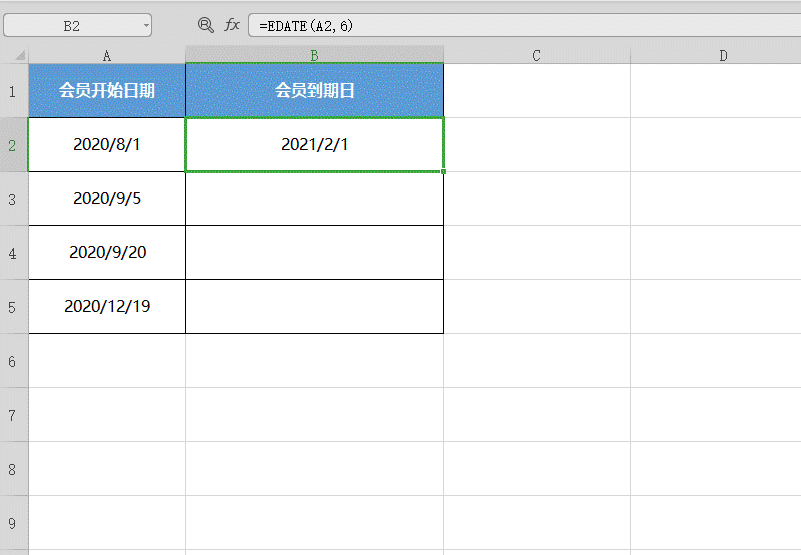Select cell with date 2020/9/20

point(107,252)
